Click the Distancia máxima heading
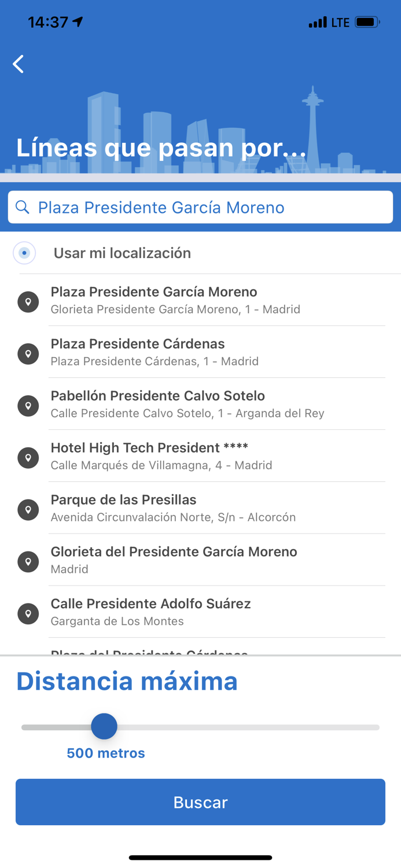 [x=127, y=682]
